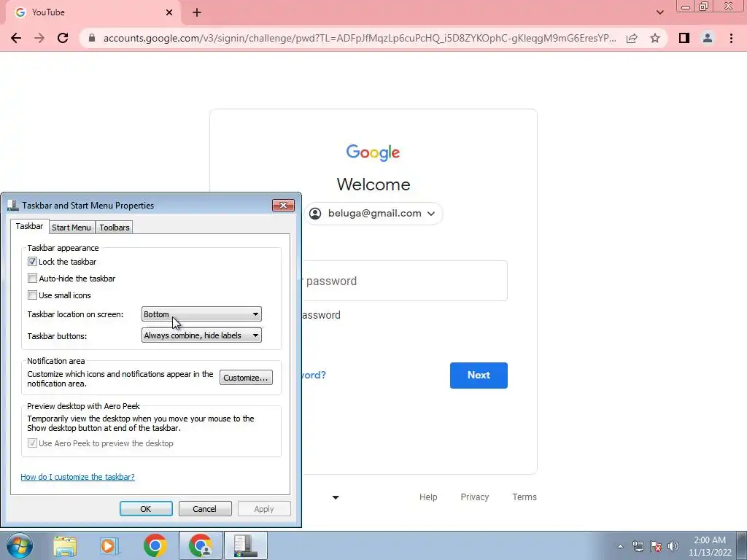Click the Taskbar Properties taskbar button
Image resolution: width=747 pixels, height=560 pixels.
point(246,545)
